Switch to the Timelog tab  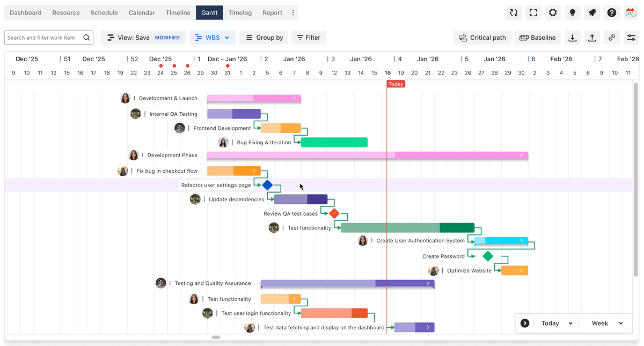[x=240, y=13]
